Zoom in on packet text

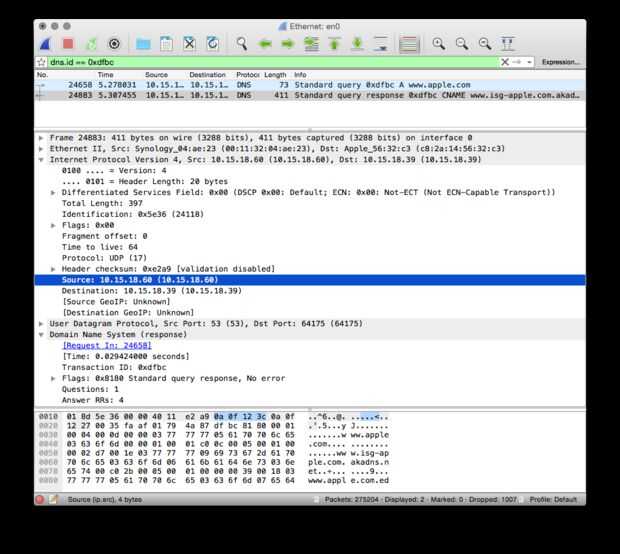pyautogui.click(x=439, y=43)
